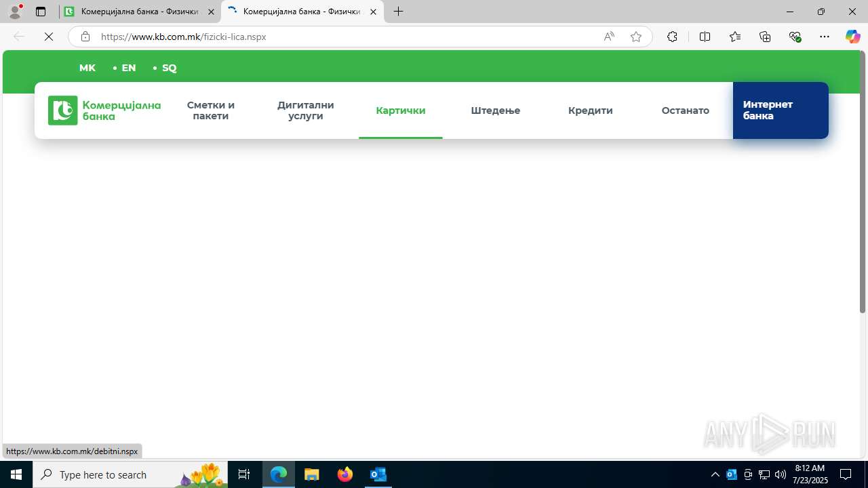Stop loading the page with X button
868x488 pixels.
(x=49, y=37)
